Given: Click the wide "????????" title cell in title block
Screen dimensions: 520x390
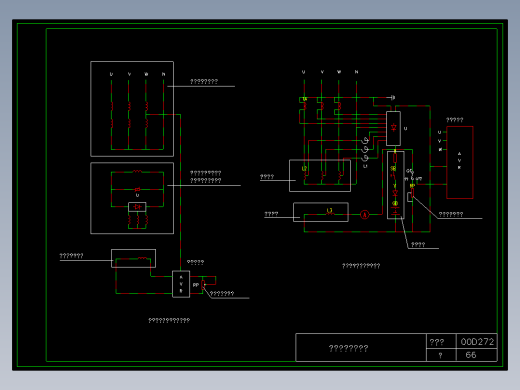Looking at the screenshot, I should point(361,347).
